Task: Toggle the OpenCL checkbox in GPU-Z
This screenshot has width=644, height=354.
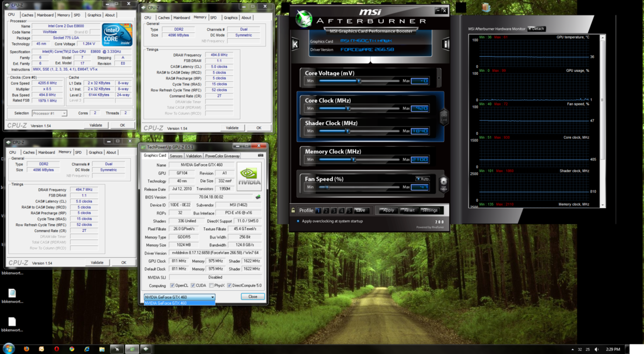Action: [172, 286]
